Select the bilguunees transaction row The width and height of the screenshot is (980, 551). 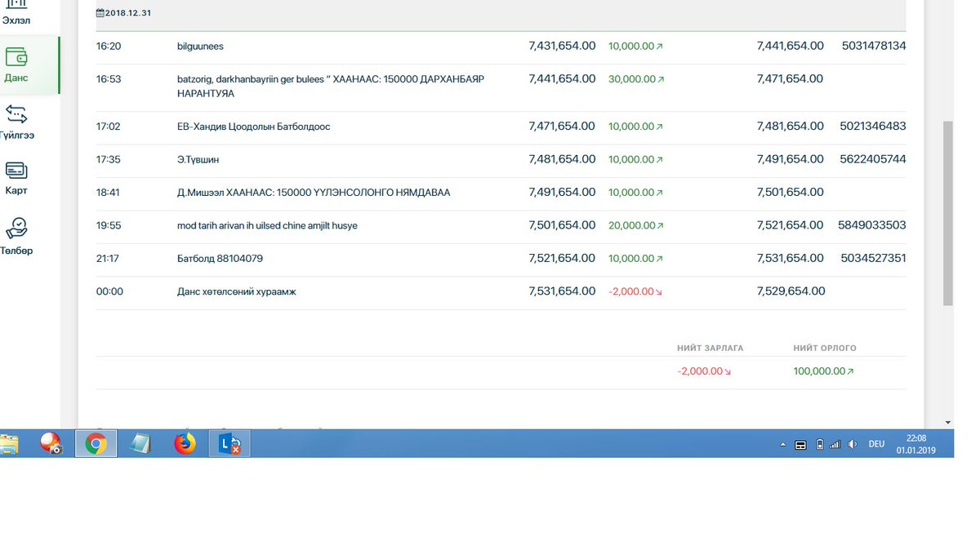coord(501,47)
